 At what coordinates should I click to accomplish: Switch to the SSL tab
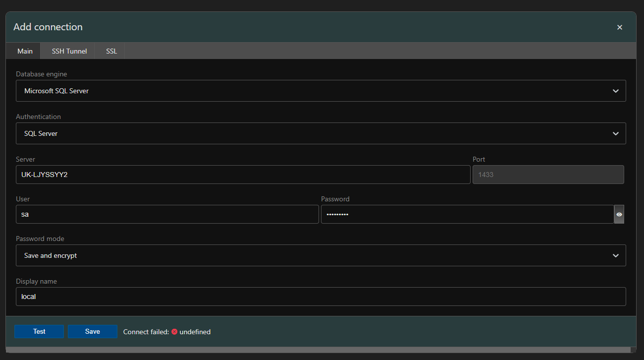click(111, 51)
